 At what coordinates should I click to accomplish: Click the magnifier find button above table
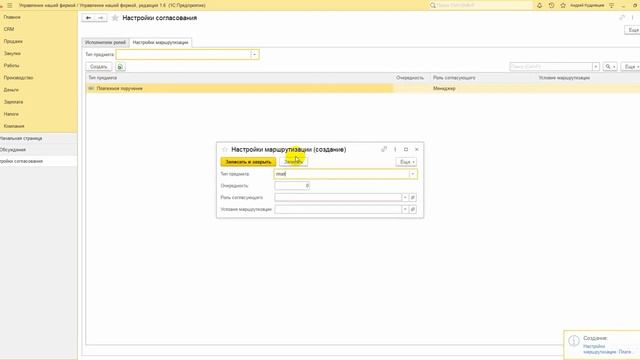coord(610,67)
